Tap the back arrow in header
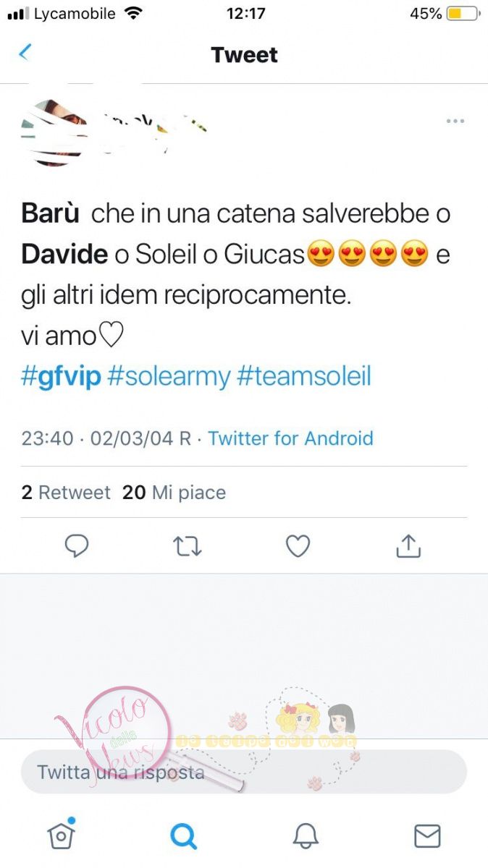The height and width of the screenshot is (868, 488). [x=25, y=53]
